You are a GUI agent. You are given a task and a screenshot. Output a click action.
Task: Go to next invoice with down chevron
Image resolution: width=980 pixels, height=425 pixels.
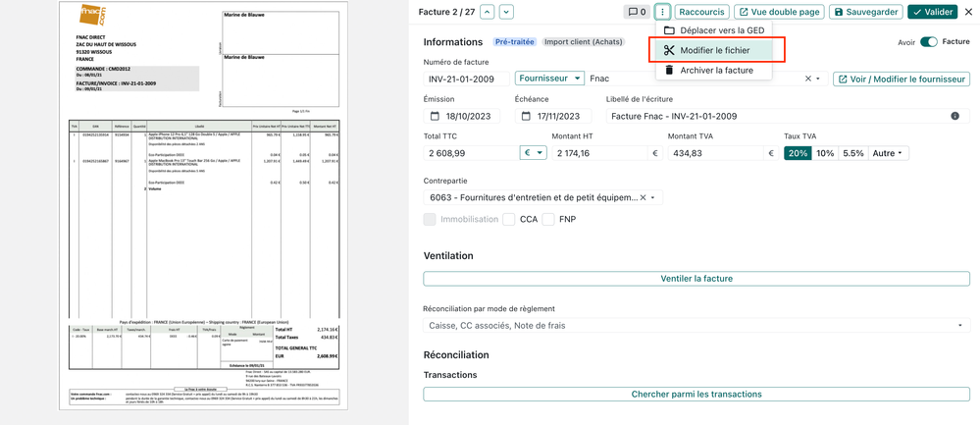tap(506, 12)
